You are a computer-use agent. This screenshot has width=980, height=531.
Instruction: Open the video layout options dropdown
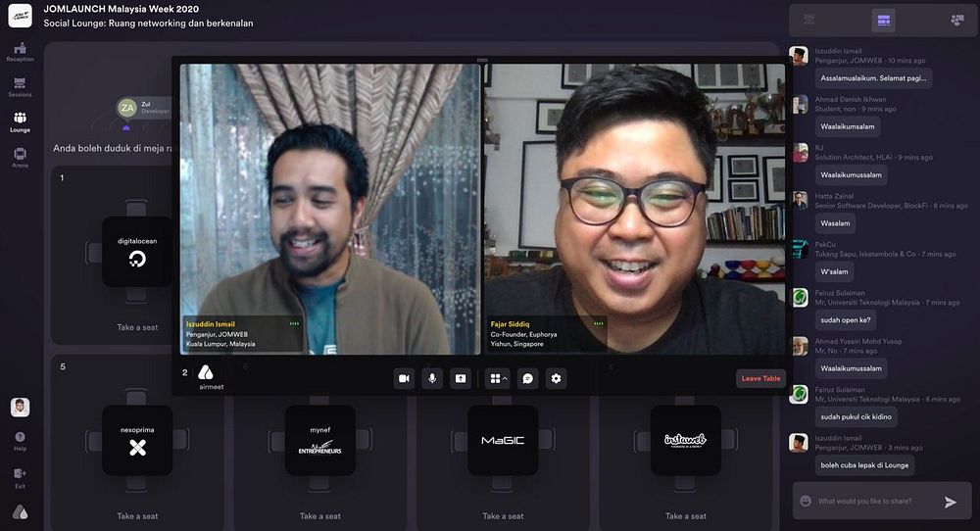coord(498,378)
